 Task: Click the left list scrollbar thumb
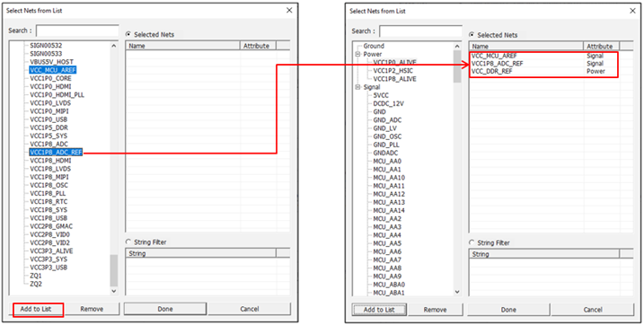click(x=114, y=270)
